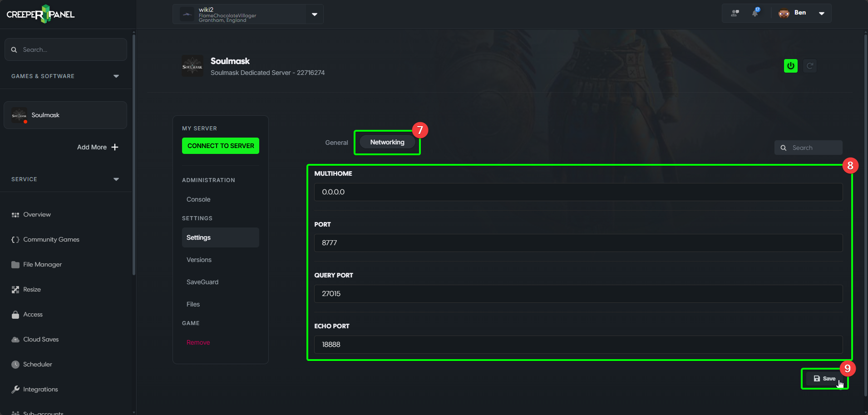Select the Networking tab
This screenshot has width=868, height=415.
(x=387, y=142)
